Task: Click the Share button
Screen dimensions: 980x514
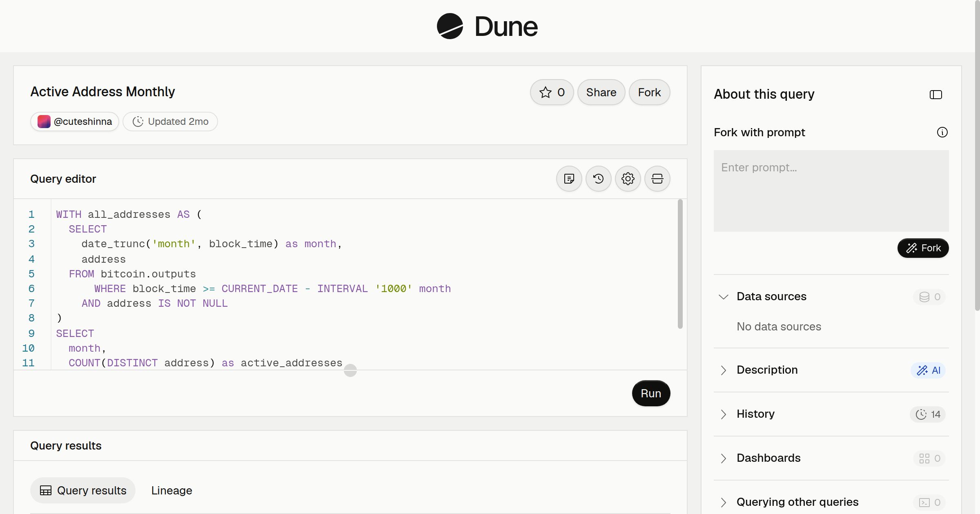Action: (x=601, y=92)
